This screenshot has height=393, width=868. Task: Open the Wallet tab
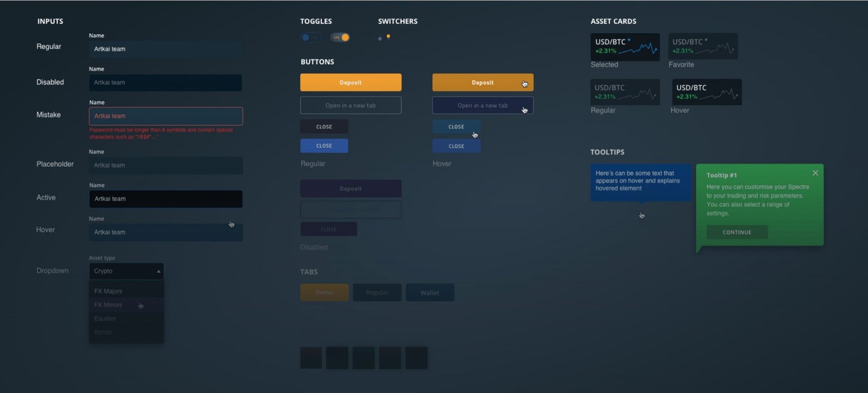click(430, 293)
